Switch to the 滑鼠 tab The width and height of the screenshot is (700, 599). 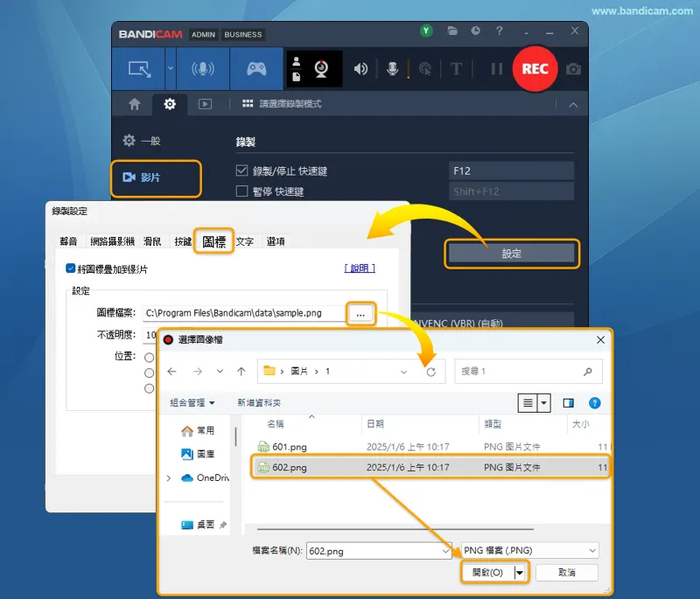(x=152, y=241)
